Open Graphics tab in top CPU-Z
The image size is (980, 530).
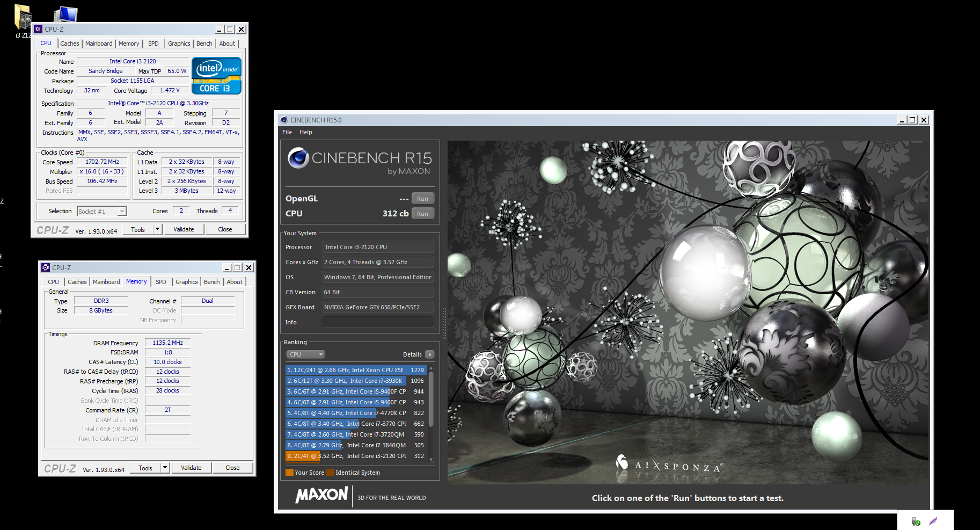point(179,43)
